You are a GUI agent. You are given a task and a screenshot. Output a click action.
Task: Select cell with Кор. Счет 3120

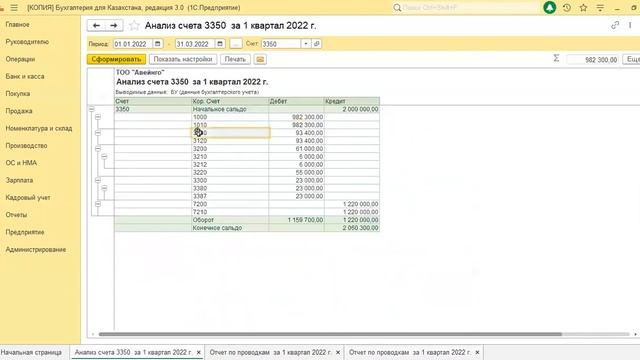(230, 141)
